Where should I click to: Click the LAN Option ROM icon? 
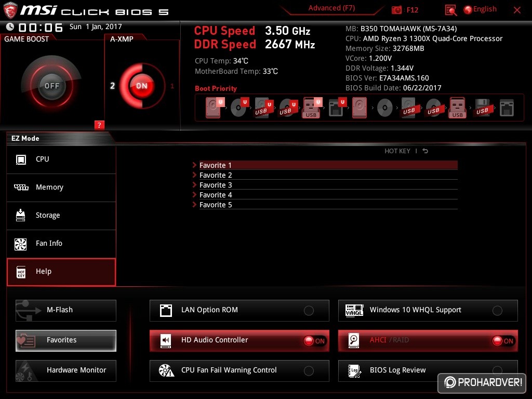tap(166, 311)
